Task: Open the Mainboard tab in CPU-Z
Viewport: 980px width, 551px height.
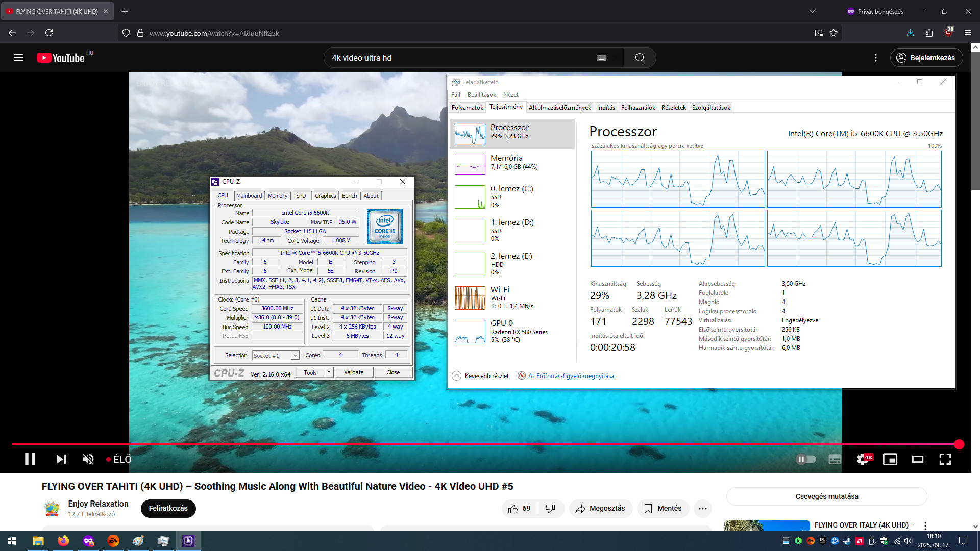Action: [249, 196]
